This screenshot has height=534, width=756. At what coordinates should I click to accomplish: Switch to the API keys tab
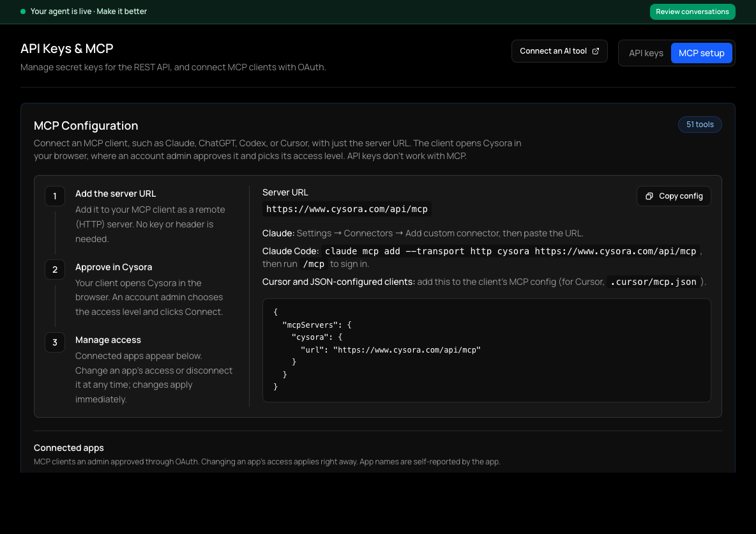point(646,53)
